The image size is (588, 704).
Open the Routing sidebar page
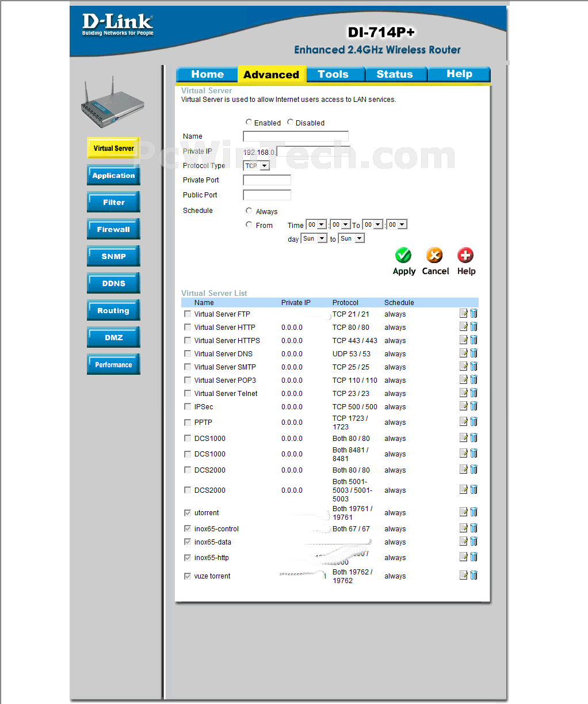[x=113, y=310]
